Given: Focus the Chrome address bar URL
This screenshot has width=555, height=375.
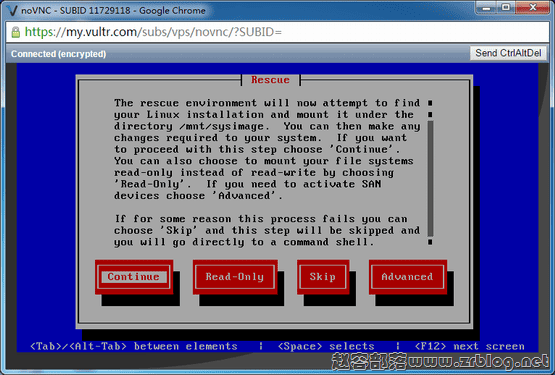Looking at the screenshot, I should coord(153,32).
